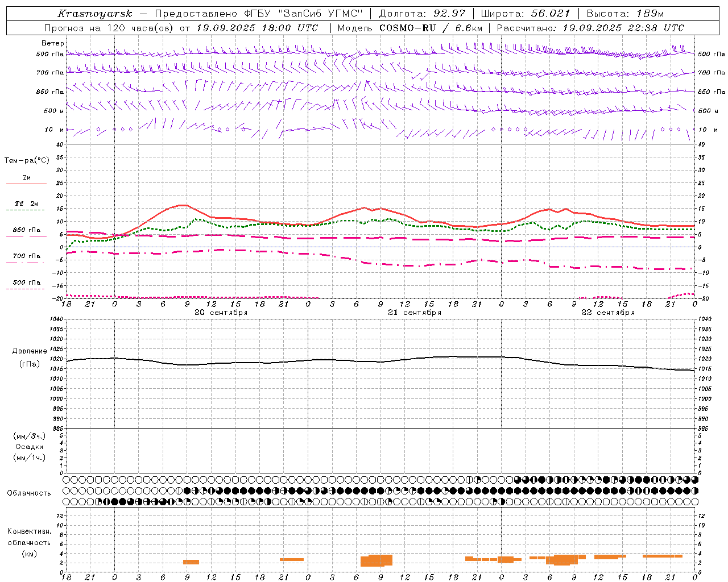The width and height of the screenshot is (728, 582).
Task: Click the 'Ветер' wind panel label
Action: pyautogui.click(x=53, y=43)
